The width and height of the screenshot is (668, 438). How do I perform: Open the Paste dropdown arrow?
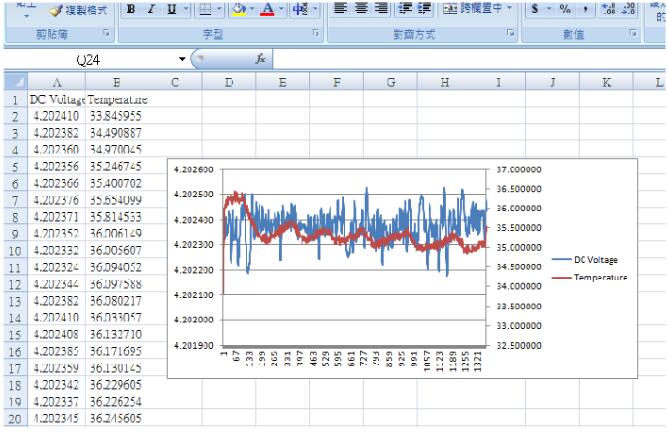(26, 16)
